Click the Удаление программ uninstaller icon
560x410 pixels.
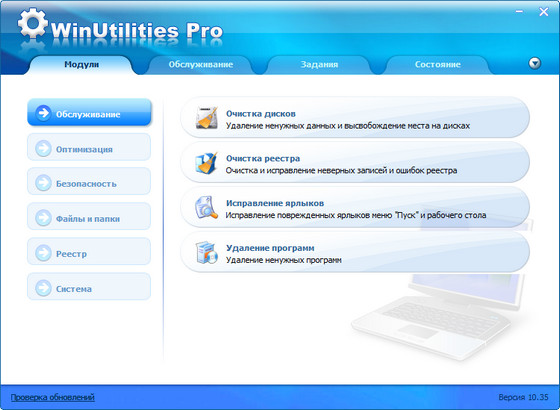[206, 252]
